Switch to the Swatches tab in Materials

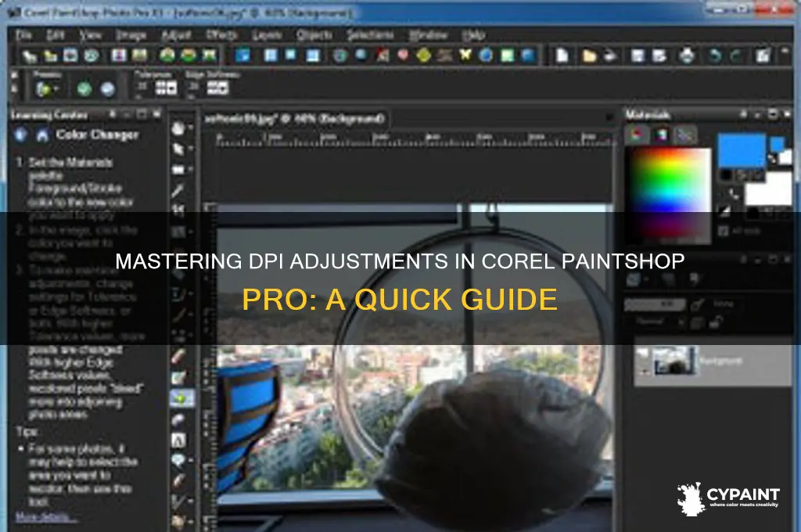(684, 135)
